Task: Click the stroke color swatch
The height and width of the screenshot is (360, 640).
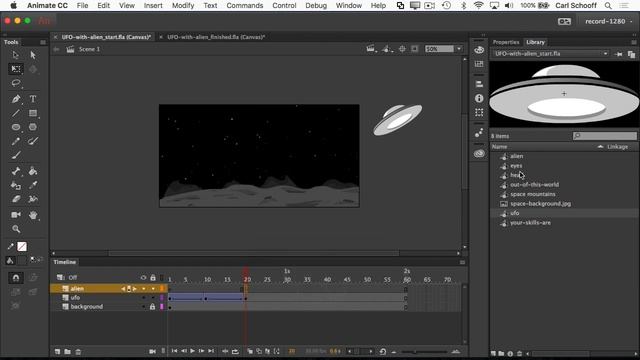Action: 22,247
